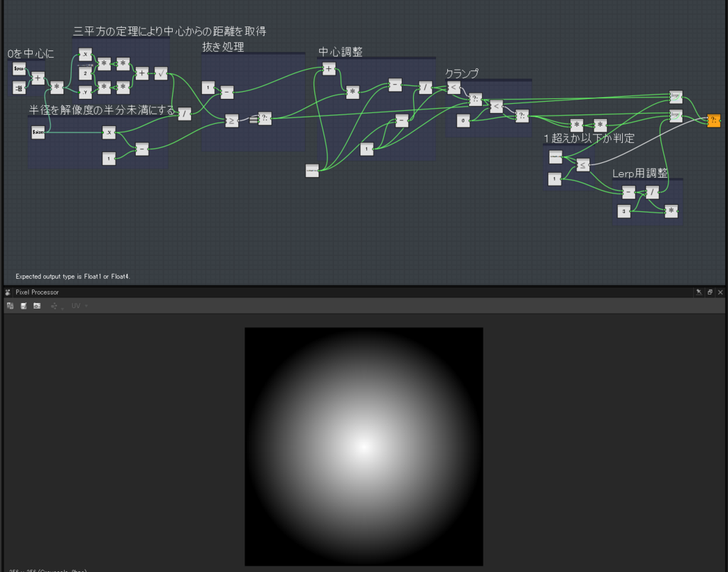728x572 pixels.
Task: Select the last if-else node in クランプ frame
Action: coord(522,116)
